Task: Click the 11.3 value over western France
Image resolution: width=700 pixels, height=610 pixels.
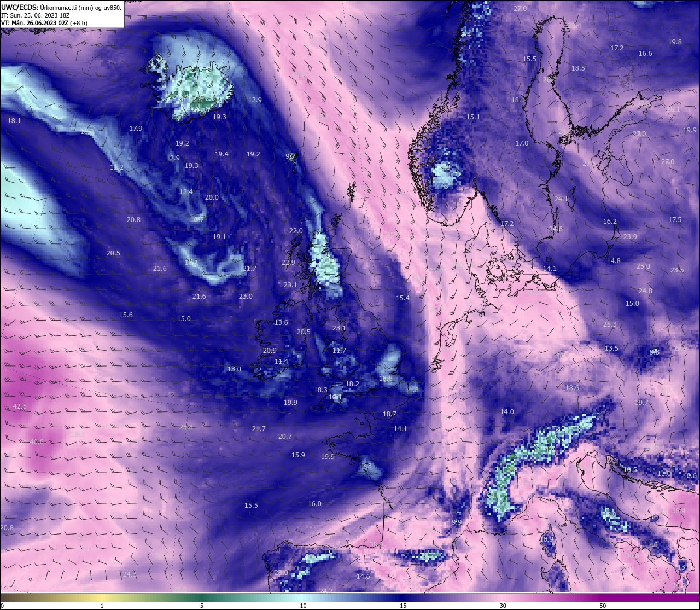Action: pos(365,466)
